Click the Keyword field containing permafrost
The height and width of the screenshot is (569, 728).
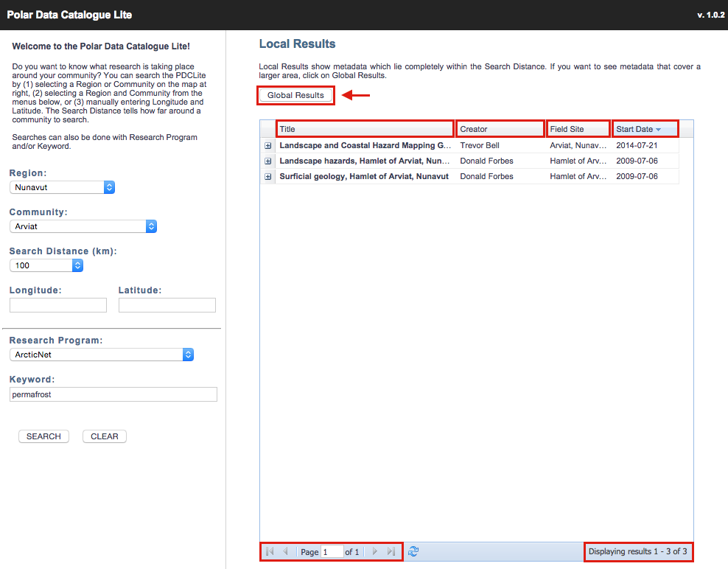(x=113, y=395)
